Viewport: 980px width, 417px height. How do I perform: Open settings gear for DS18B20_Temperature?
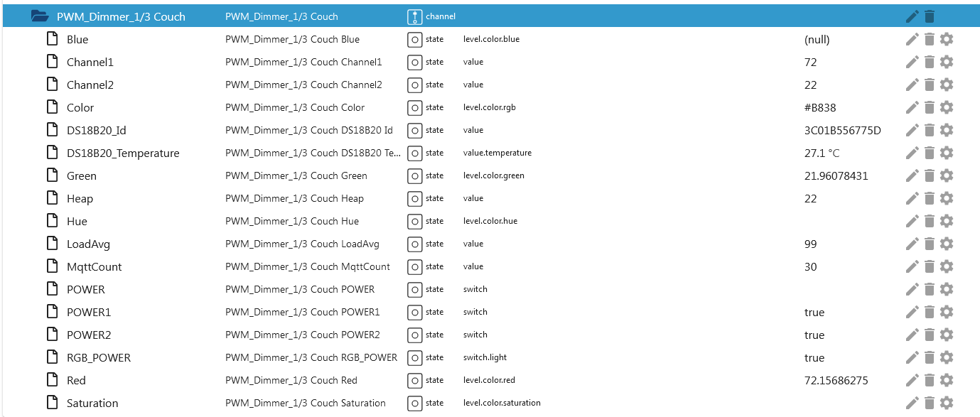click(947, 153)
